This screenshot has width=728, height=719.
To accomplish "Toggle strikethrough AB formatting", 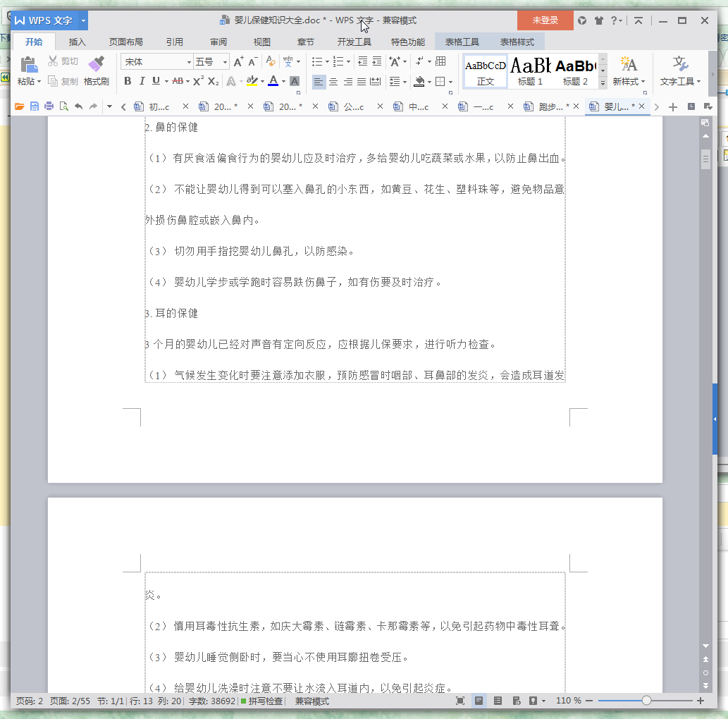I will click(x=178, y=81).
